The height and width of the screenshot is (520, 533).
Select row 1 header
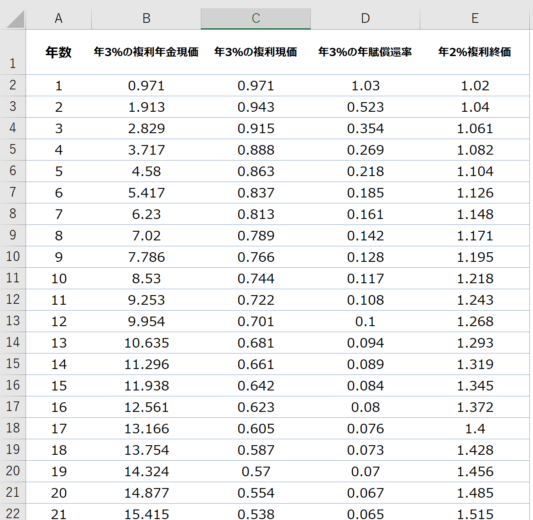coord(13,52)
